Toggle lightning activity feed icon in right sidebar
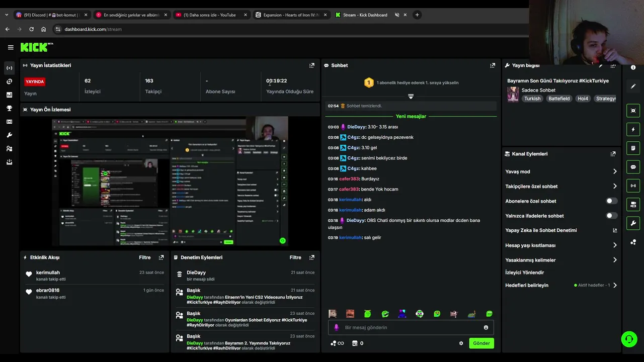This screenshot has width=644, height=362. (633, 129)
